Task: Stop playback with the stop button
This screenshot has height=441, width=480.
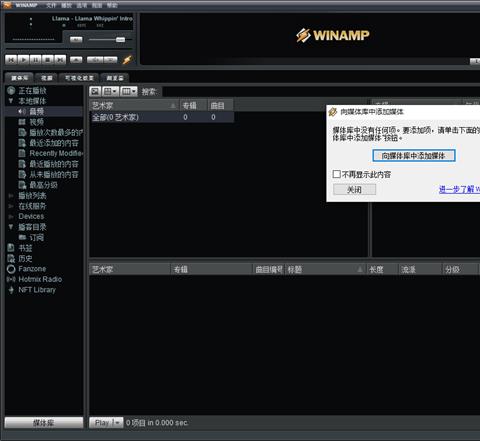Action: [x=48, y=60]
